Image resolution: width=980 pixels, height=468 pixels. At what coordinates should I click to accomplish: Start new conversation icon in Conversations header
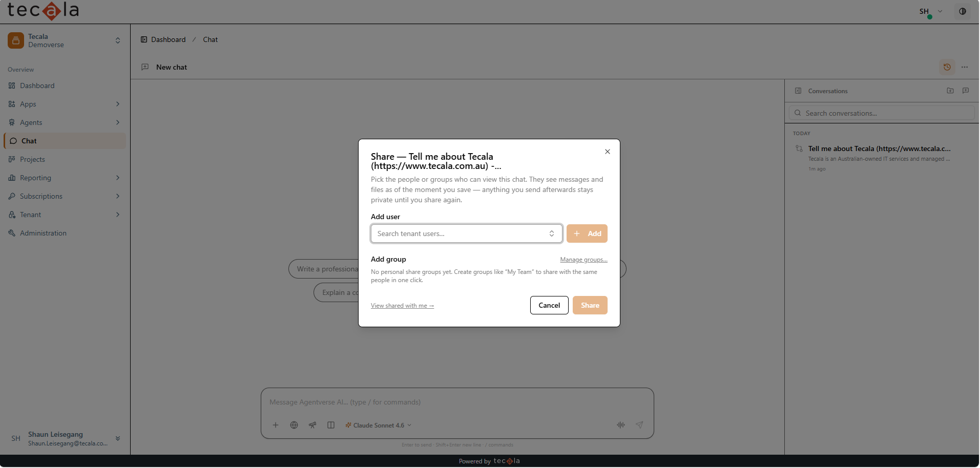[x=966, y=91]
